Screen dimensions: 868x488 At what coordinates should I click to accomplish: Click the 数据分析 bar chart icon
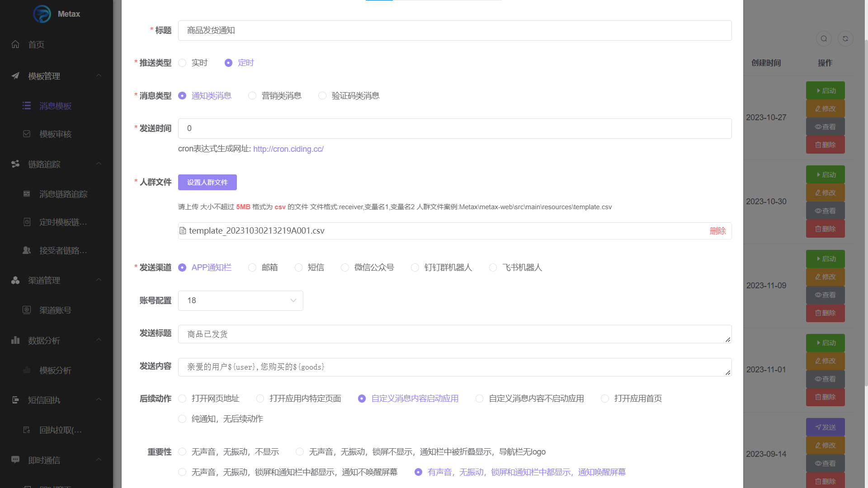[15, 340]
